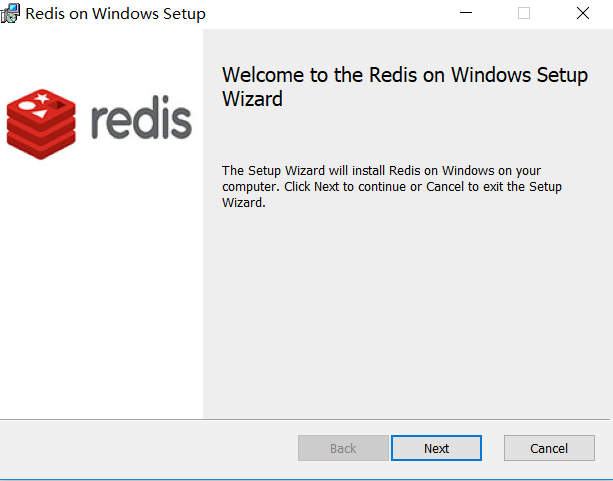
Task: Click the Next button
Action: (x=436, y=448)
